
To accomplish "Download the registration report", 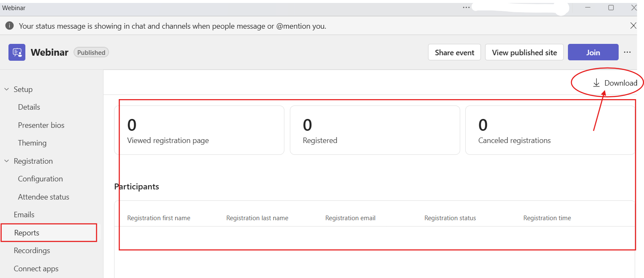I will coord(615,83).
